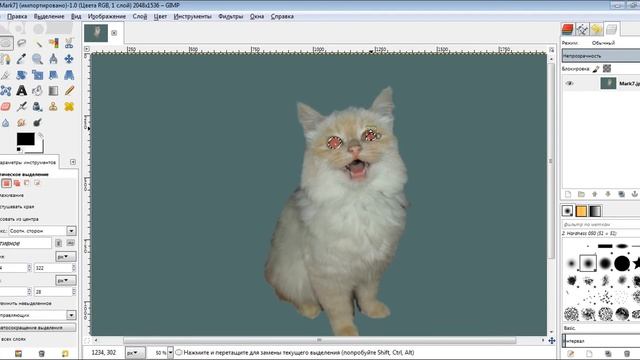The height and width of the screenshot is (360, 640).
Task: Select the Ellipse Select tool
Action: pos(6,43)
